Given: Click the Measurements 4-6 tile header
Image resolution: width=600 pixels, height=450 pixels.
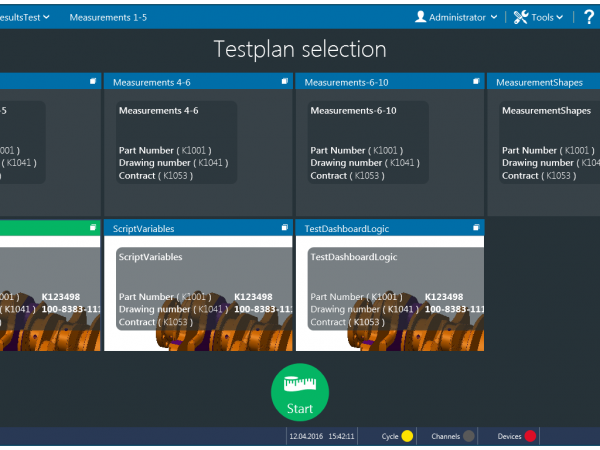Looking at the screenshot, I should (198, 82).
